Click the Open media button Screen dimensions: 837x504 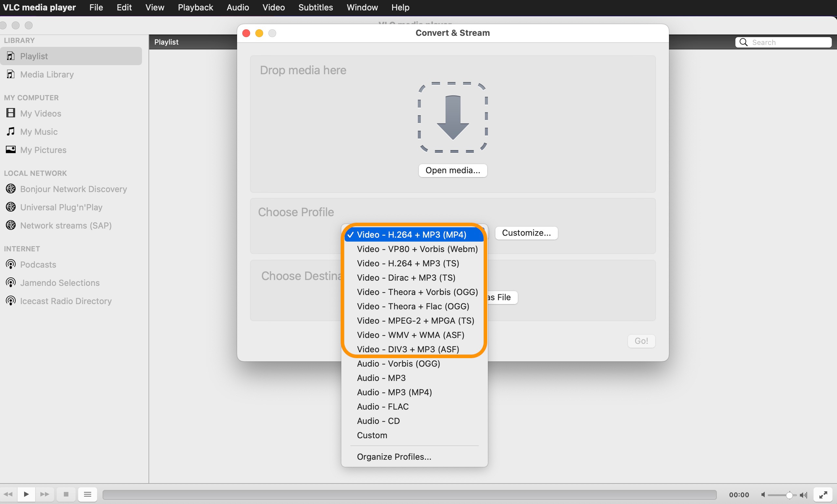(453, 170)
